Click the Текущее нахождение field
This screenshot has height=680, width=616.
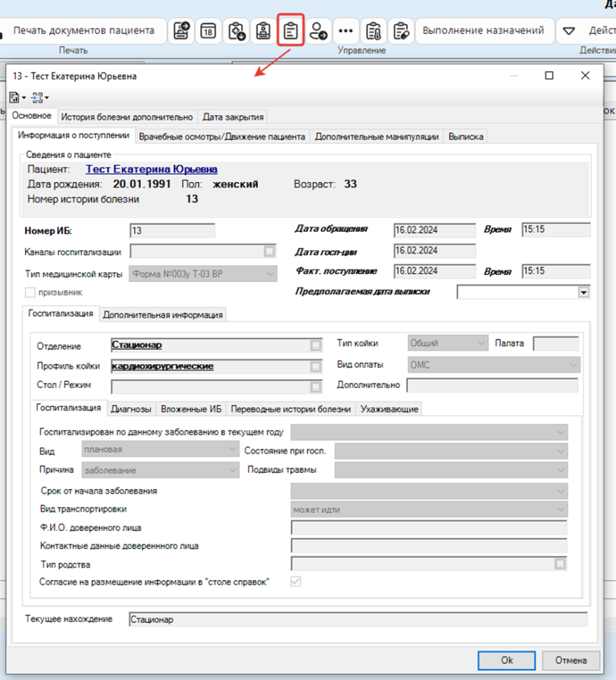359,619
